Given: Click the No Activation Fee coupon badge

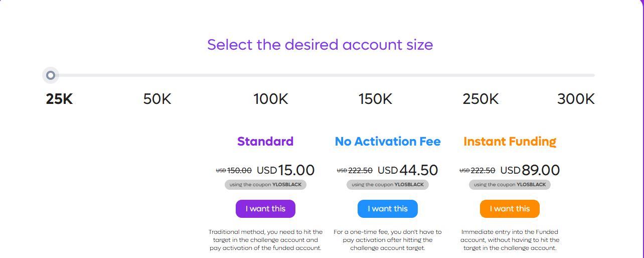Looking at the screenshot, I should (387, 185).
